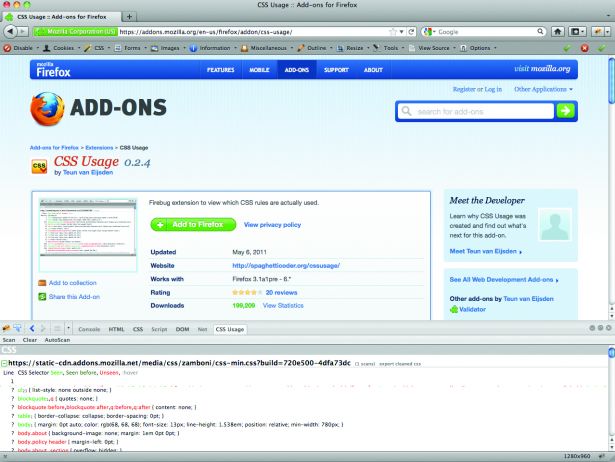Open the Mozilla Corporation site identity badge
The width and height of the screenshot is (615, 462).
(x=76, y=32)
